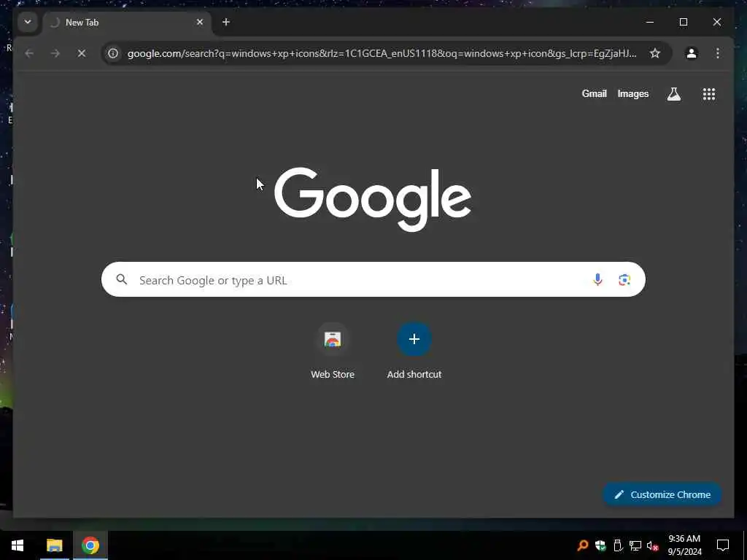Open the muted volume tray icon

(653, 545)
